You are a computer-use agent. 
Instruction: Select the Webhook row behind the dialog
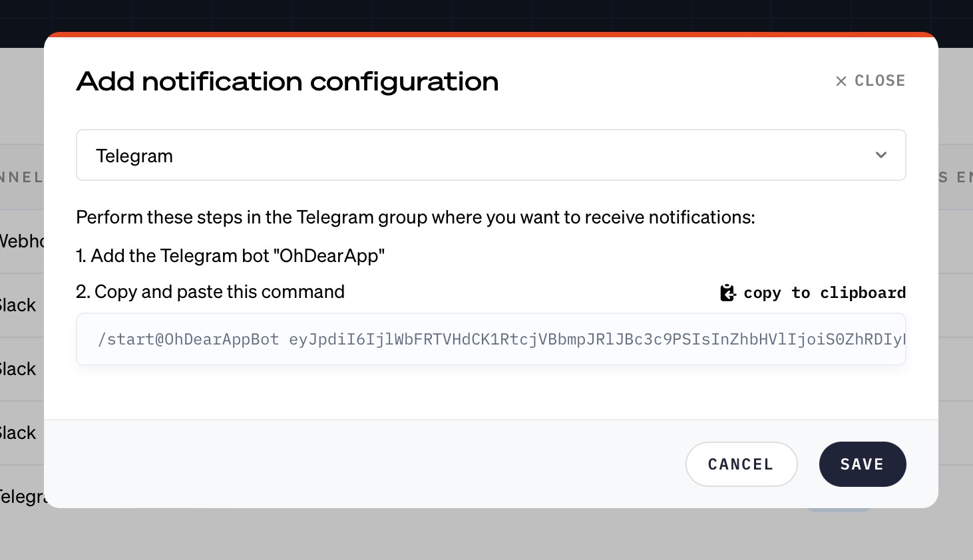click(x=21, y=241)
